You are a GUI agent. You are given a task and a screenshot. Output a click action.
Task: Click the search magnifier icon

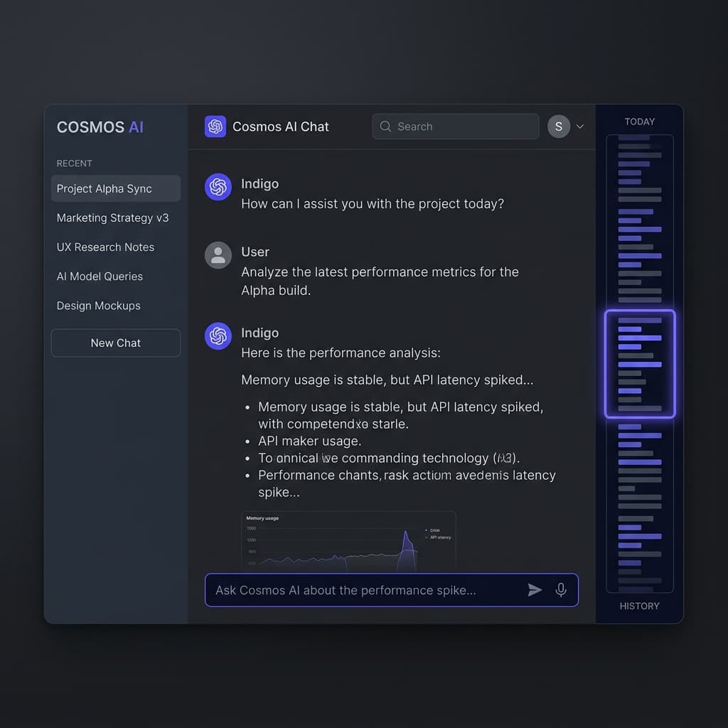[x=385, y=127]
